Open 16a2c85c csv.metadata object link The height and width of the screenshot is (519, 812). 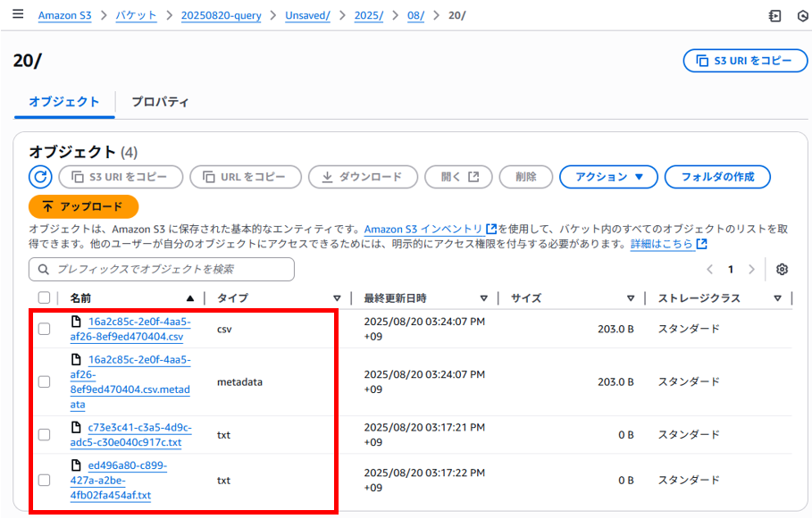(x=130, y=381)
